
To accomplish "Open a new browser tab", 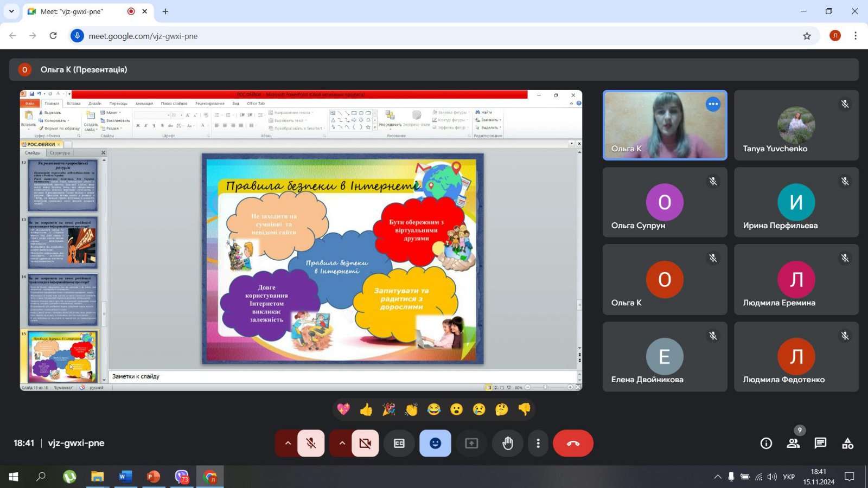I will click(165, 11).
